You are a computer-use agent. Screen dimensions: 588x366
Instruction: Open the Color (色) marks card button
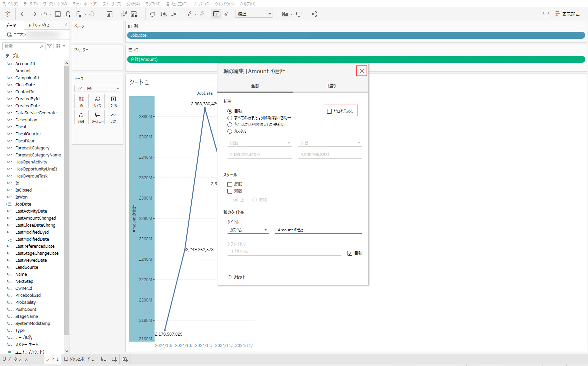[x=81, y=101]
